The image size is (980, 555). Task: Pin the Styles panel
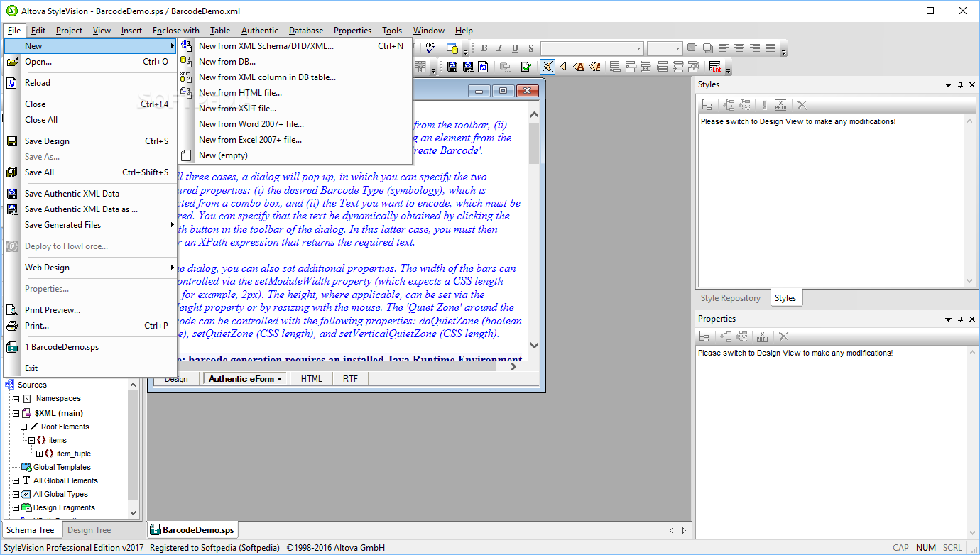pyautogui.click(x=960, y=84)
